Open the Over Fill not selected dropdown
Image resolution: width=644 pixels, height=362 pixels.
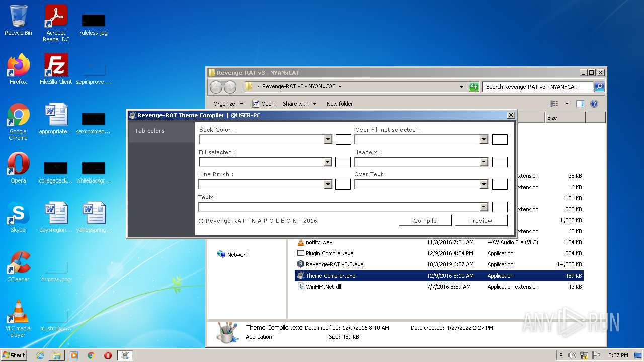coord(484,140)
